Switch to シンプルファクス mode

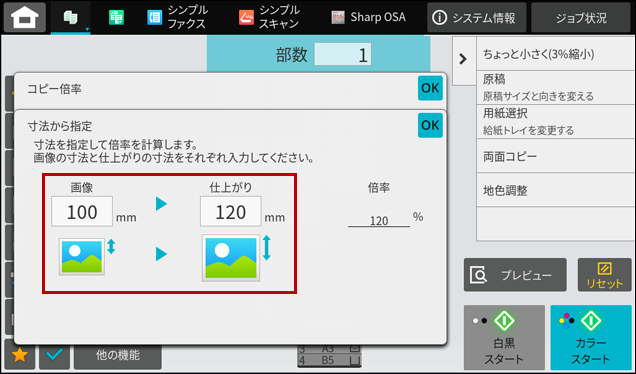(x=177, y=17)
